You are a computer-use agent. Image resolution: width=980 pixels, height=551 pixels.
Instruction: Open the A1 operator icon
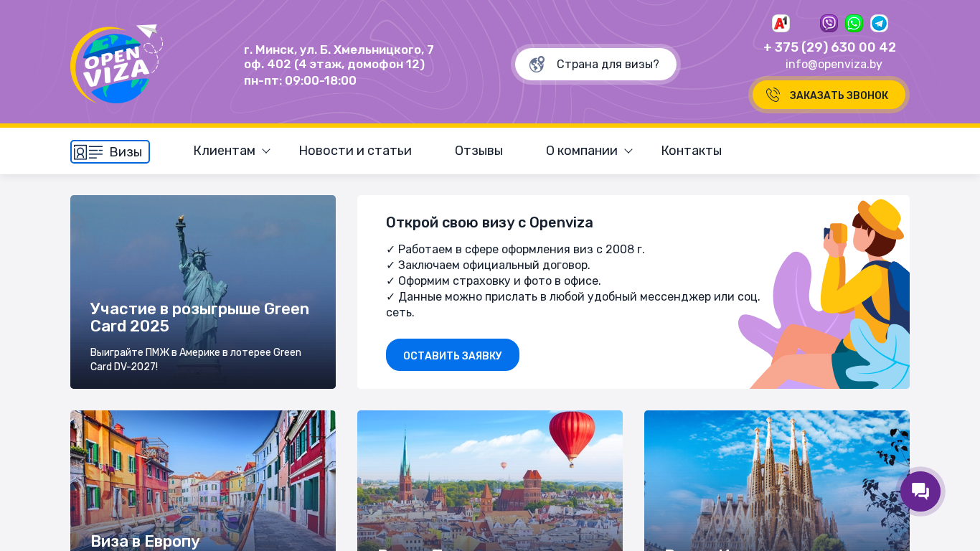point(781,24)
